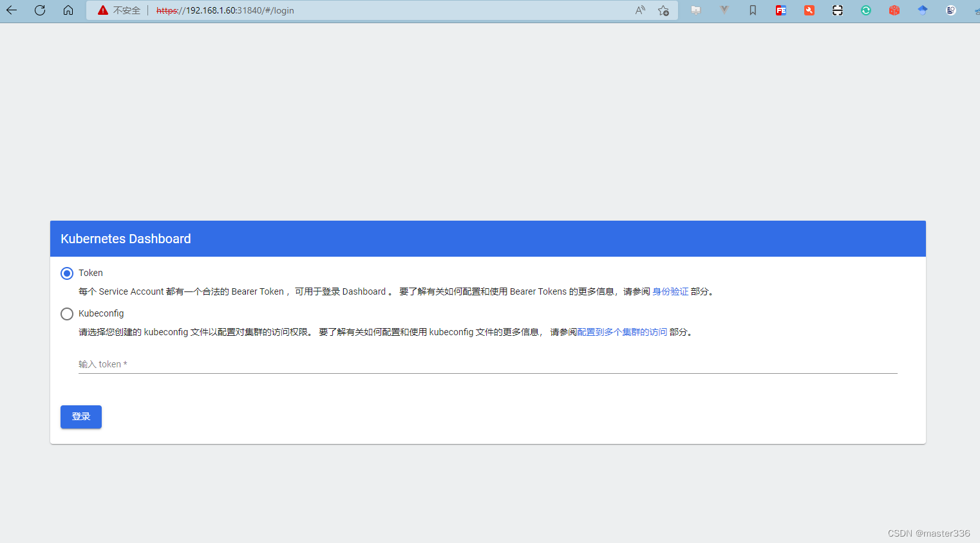Viewport: 980px width, 543px height.
Task: Focus the 输入 token input field
Action: (x=488, y=364)
